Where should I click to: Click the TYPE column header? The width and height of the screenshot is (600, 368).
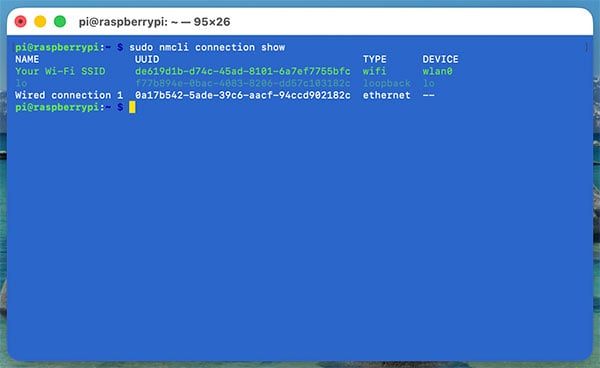pyautogui.click(x=375, y=59)
